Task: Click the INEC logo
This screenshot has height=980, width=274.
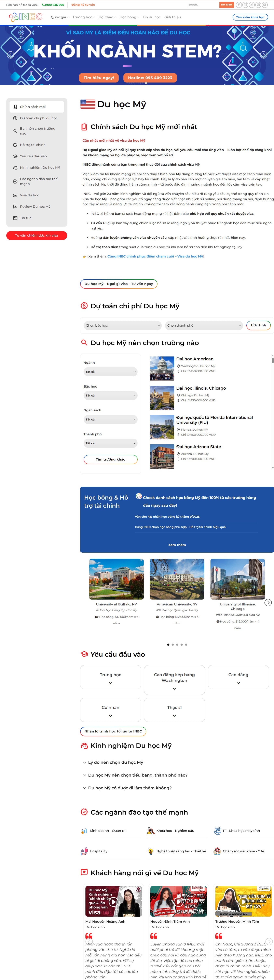Action: [x=25, y=17]
